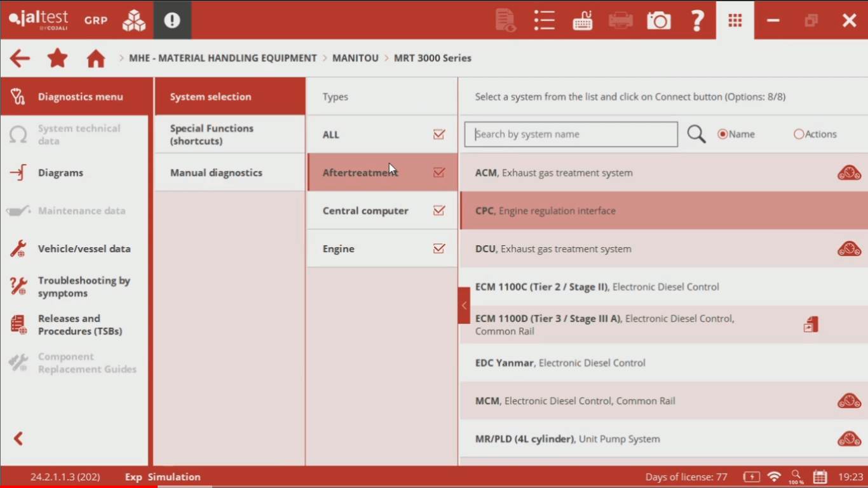Select the Actions radio button
This screenshot has height=488, width=868.
coord(799,134)
